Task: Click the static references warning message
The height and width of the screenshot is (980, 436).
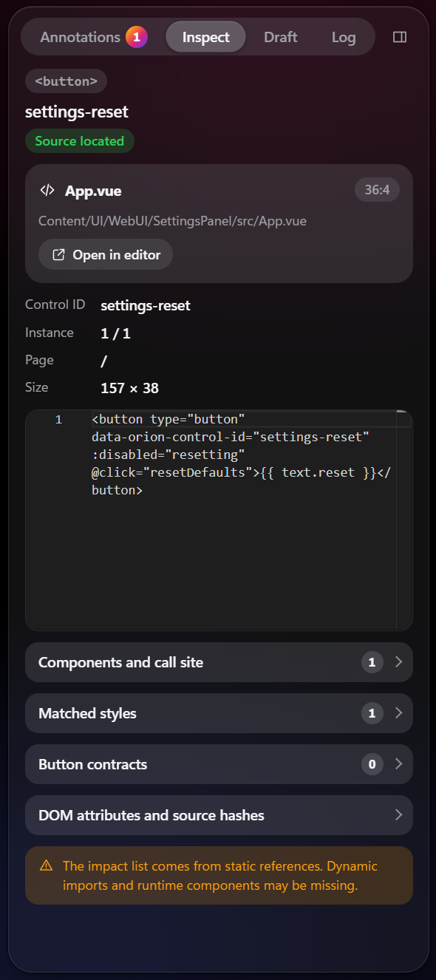Action: 220,876
